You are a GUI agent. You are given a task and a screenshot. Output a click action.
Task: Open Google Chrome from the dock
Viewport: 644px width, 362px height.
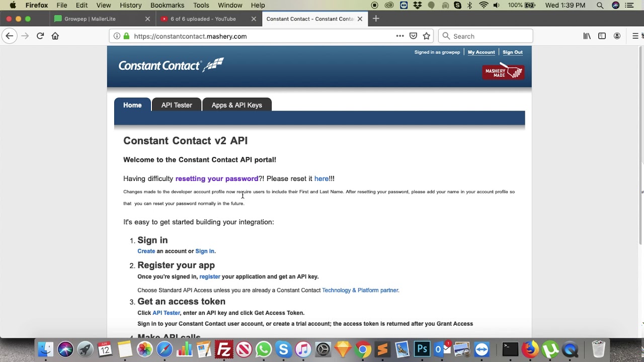coord(362,349)
